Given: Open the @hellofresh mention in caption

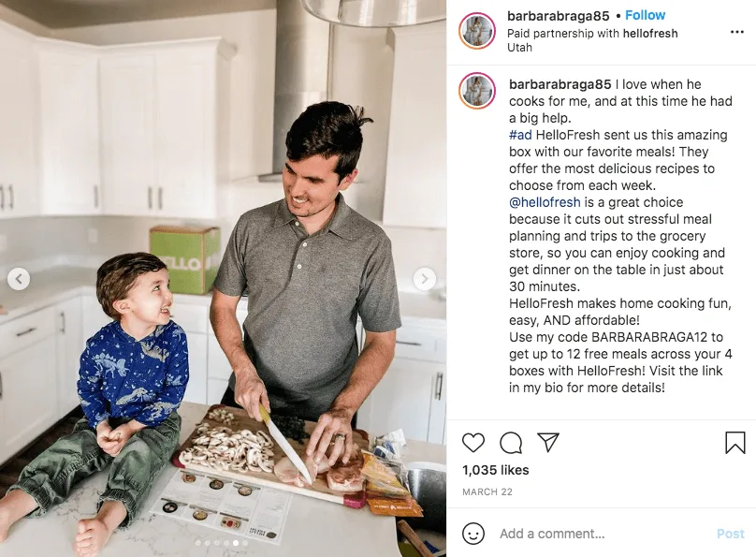Looking at the screenshot, I should pos(545,202).
